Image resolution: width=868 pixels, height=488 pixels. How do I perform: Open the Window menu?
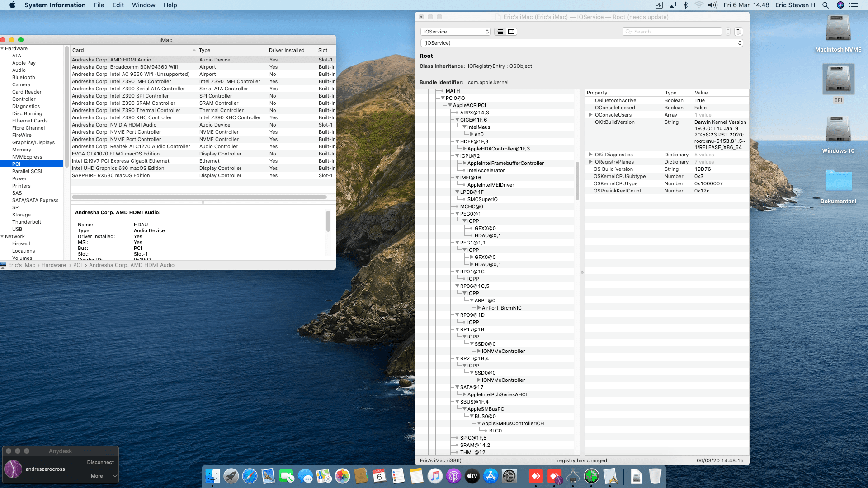[x=143, y=5]
